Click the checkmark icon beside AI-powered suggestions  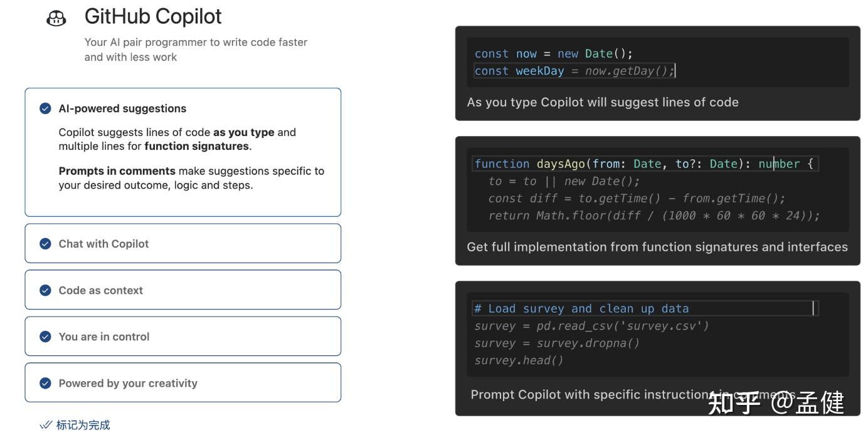click(x=45, y=108)
